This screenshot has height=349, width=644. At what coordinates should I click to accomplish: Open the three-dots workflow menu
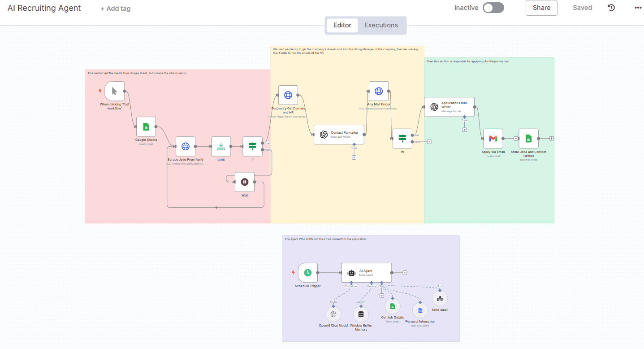[x=638, y=8]
